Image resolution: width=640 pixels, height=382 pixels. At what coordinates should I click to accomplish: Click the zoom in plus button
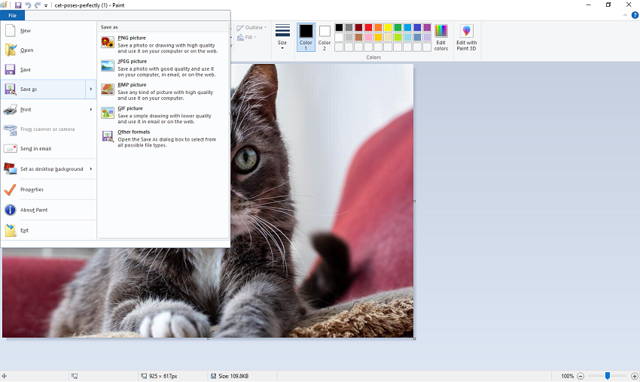pyautogui.click(x=634, y=376)
